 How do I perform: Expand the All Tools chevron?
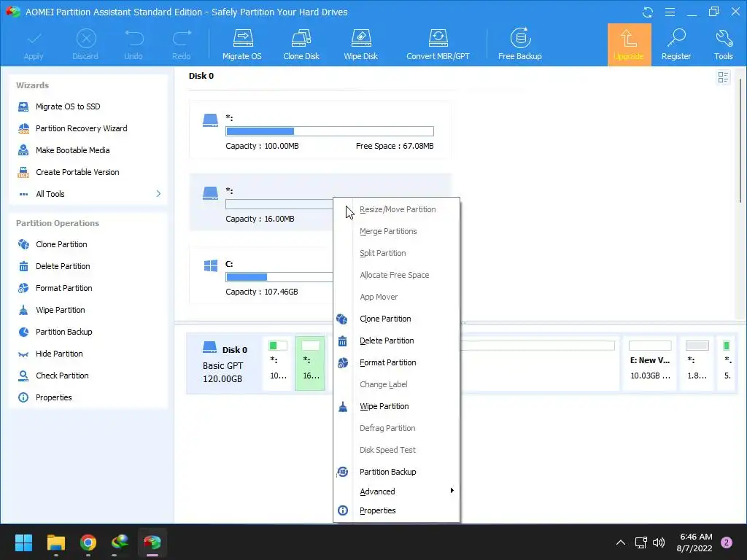158,194
